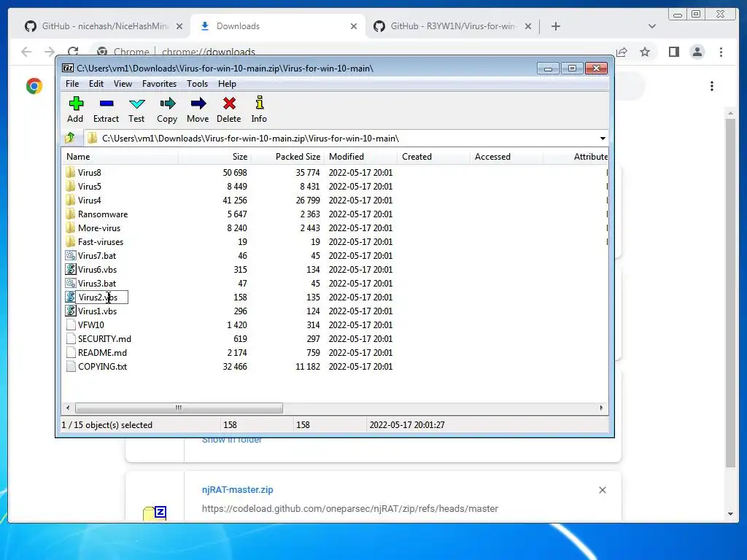Select the README.md file name

102,352
